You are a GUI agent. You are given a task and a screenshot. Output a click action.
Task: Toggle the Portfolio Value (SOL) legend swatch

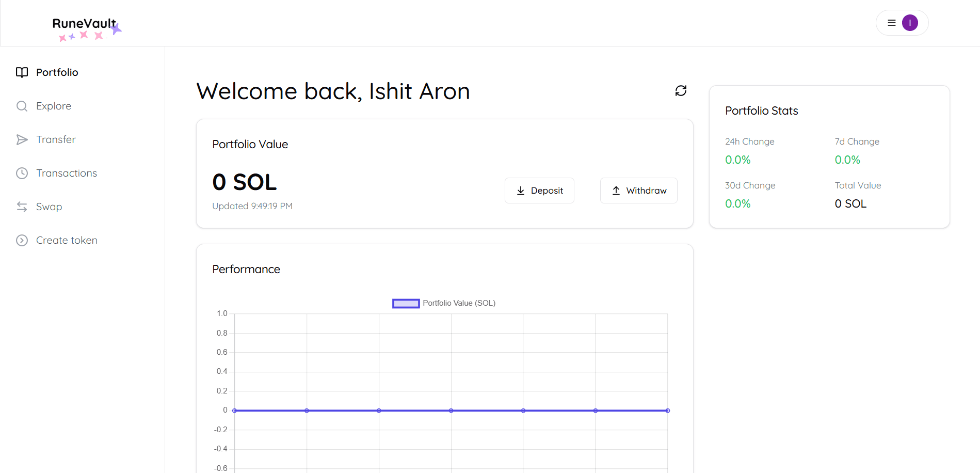coord(406,304)
